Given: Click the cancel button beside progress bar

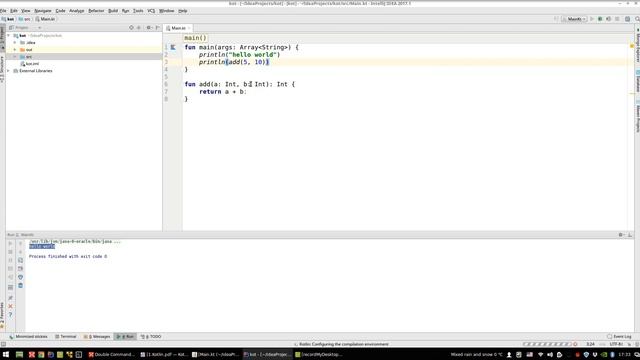Looking at the screenshot, I should 576,344.
